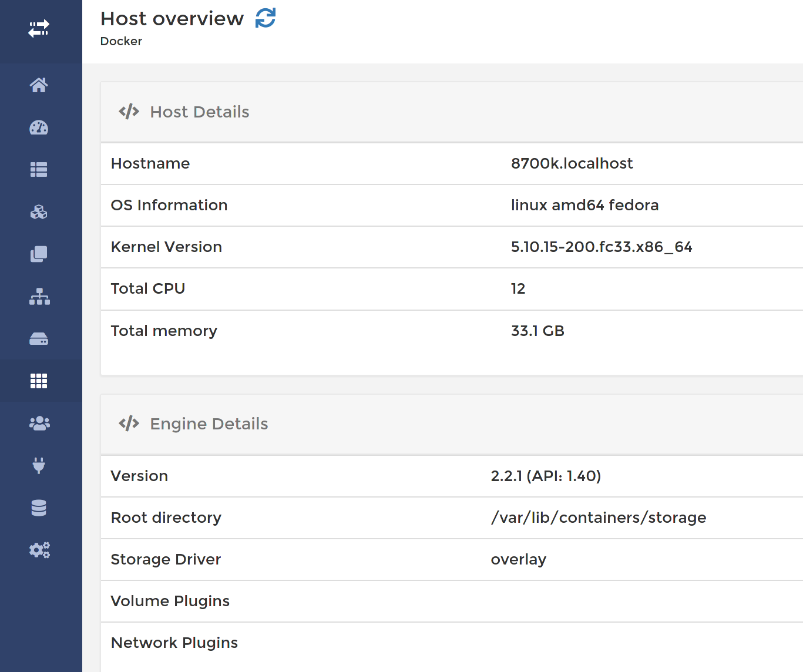Click the Docker breadcrumb text
803x672 pixels.
pyautogui.click(x=121, y=41)
